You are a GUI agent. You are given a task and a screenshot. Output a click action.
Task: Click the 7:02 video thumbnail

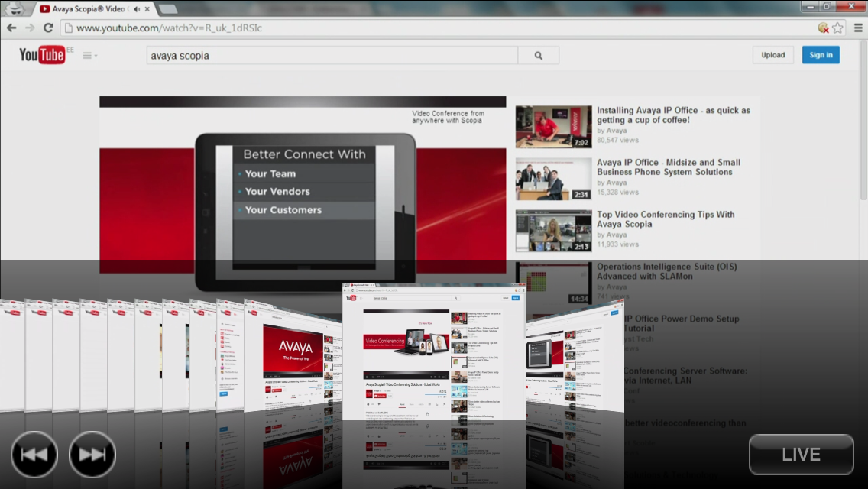pos(553,127)
